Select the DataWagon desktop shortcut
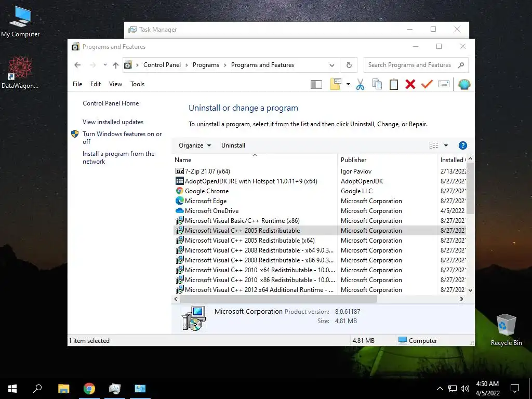 20,73
